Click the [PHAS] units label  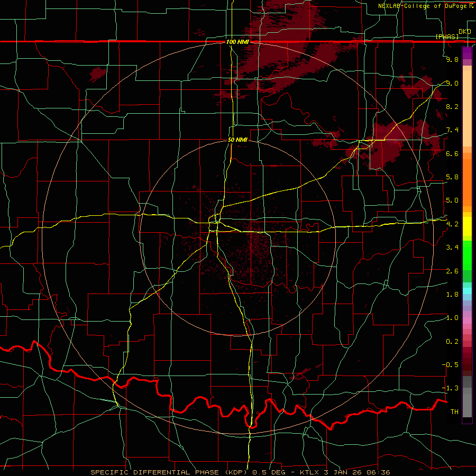447,37
